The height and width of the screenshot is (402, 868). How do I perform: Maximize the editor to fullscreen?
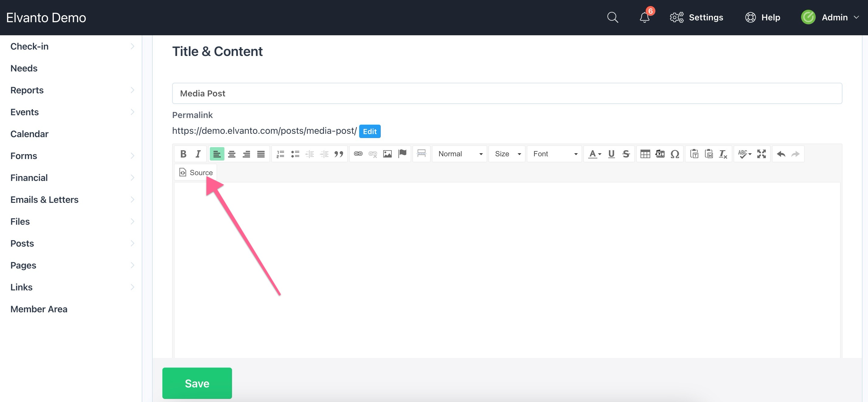(761, 154)
